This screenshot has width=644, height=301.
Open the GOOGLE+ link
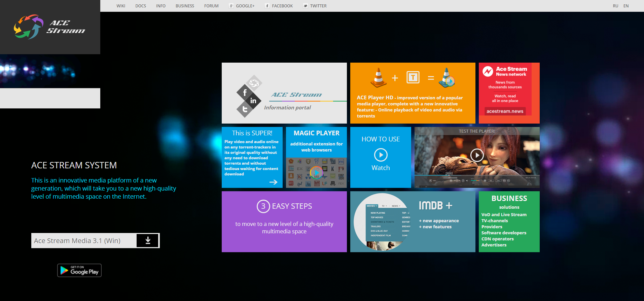pyautogui.click(x=245, y=6)
